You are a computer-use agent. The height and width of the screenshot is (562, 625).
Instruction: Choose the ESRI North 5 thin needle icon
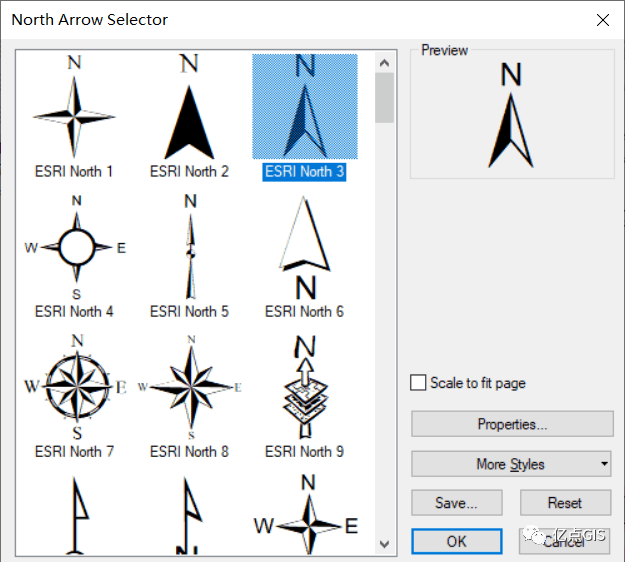(191, 247)
